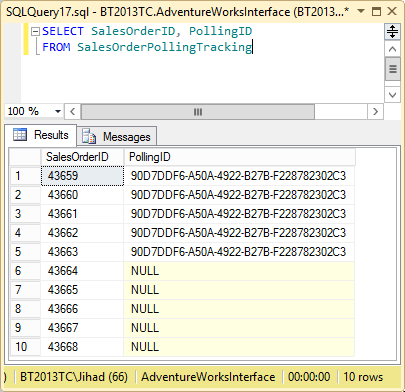Click NULL PollingID cell for order 43664
This screenshot has height=392, width=405.
click(239, 271)
